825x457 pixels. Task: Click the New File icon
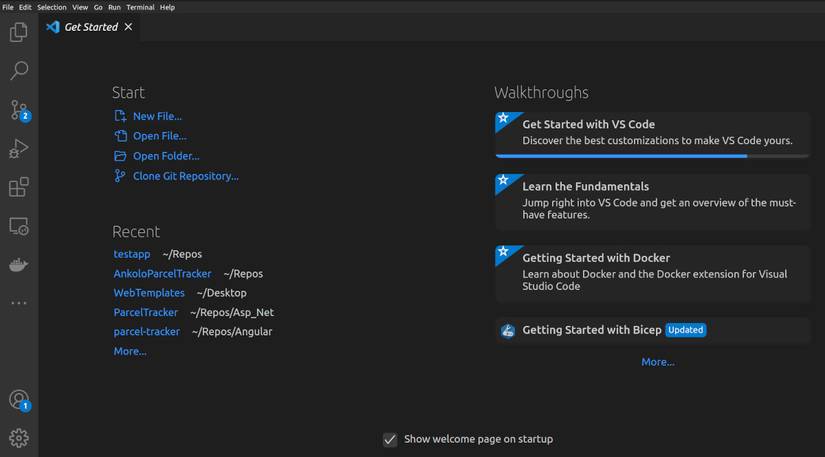point(120,116)
